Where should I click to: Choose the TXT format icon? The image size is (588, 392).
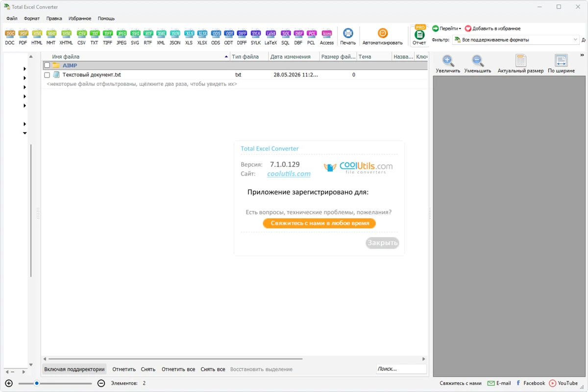(x=94, y=37)
